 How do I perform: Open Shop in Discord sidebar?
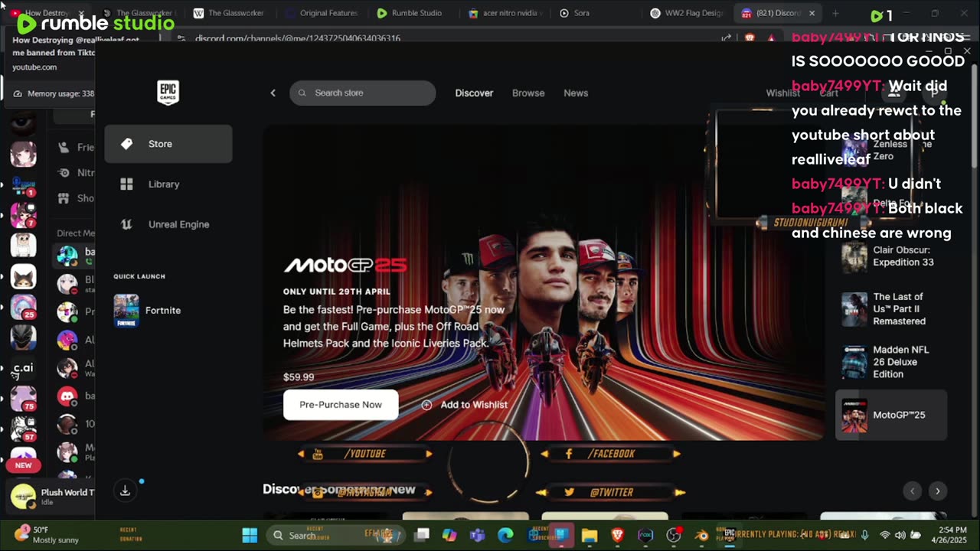77,198
